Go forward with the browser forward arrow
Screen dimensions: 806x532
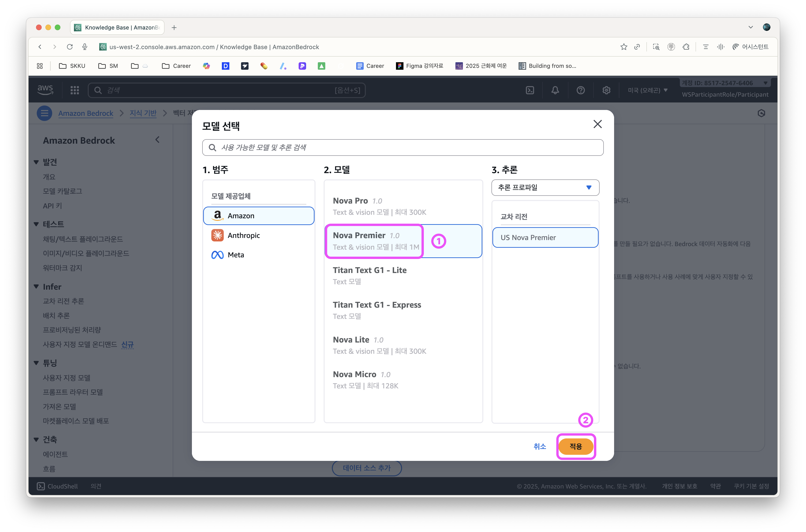pyautogui.click(x=55, y=47)
